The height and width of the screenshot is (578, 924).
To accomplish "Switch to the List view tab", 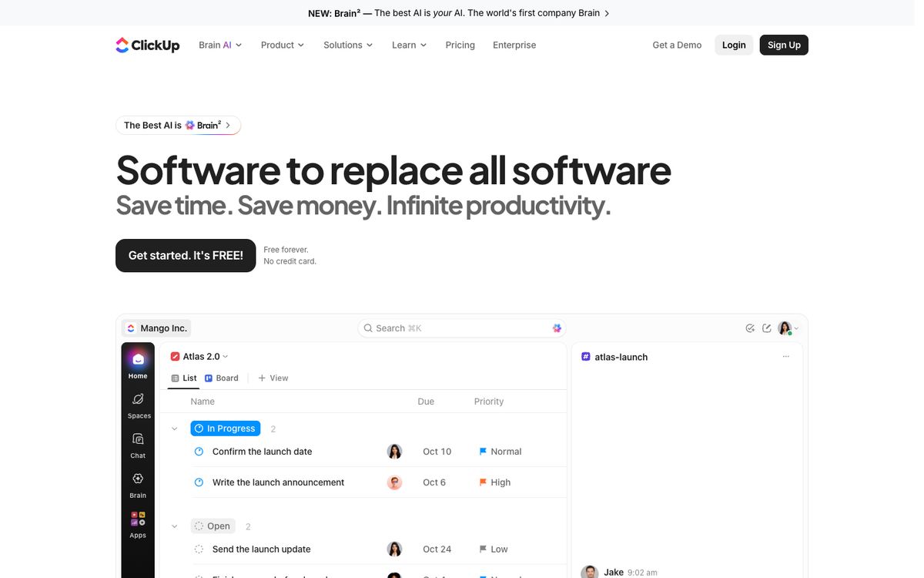I will point(183,378).
